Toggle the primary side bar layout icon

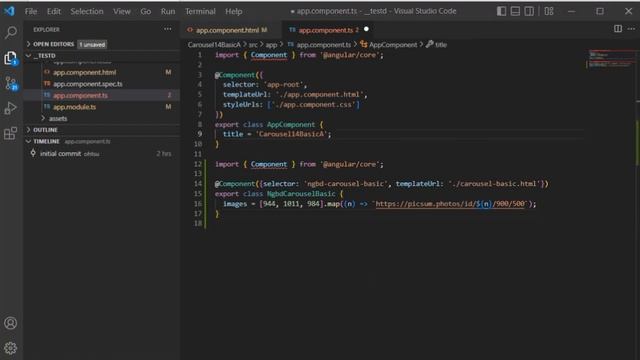coord(501,11)
